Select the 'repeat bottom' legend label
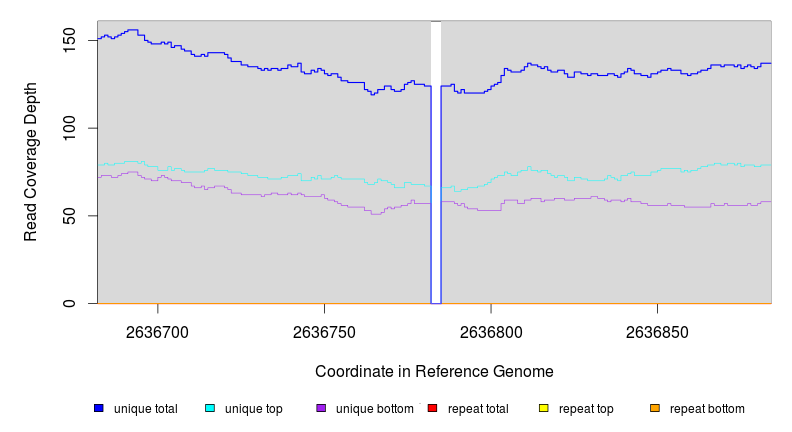Viewport: 792px width, 432px height. click(x=707, y=409)
